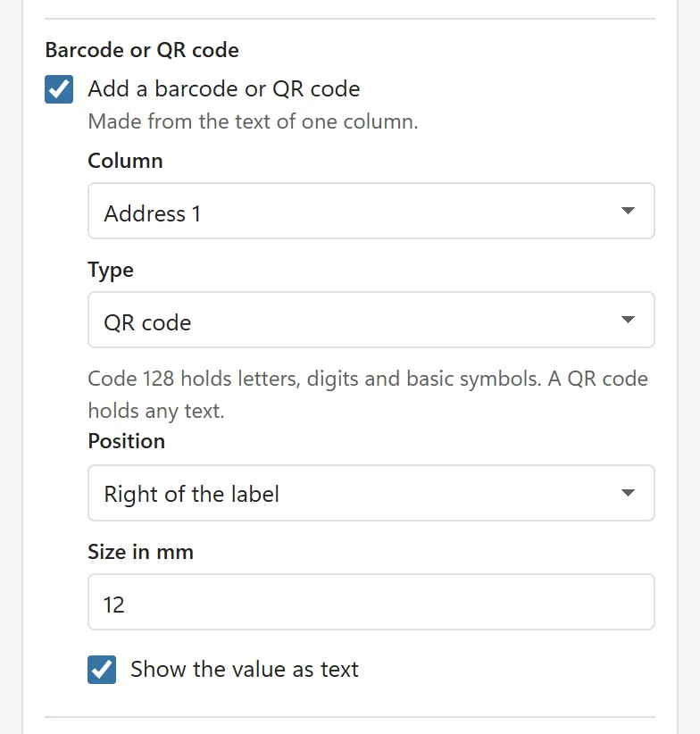Toggle Show the value as text checkbox

(x=102, y=670)
